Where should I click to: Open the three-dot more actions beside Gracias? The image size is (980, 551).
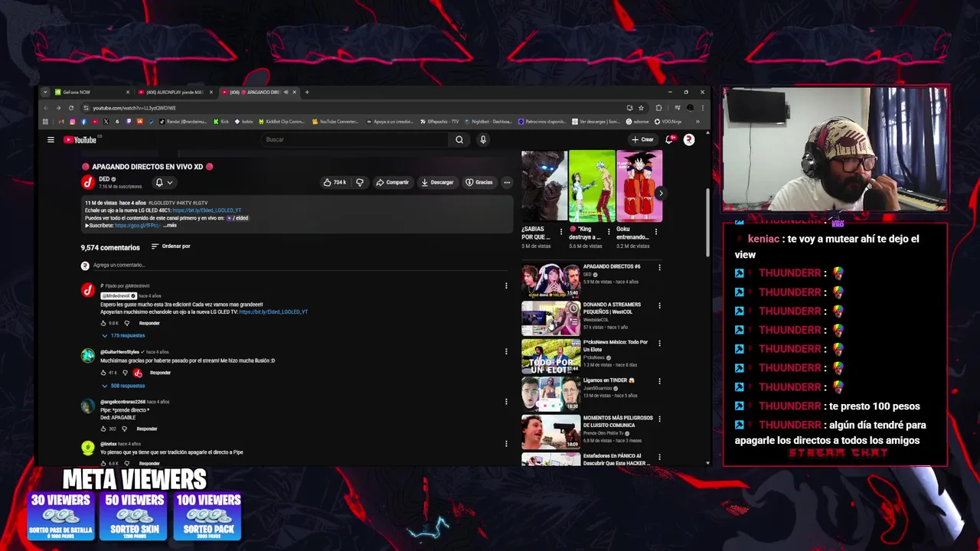coord(507,182)
